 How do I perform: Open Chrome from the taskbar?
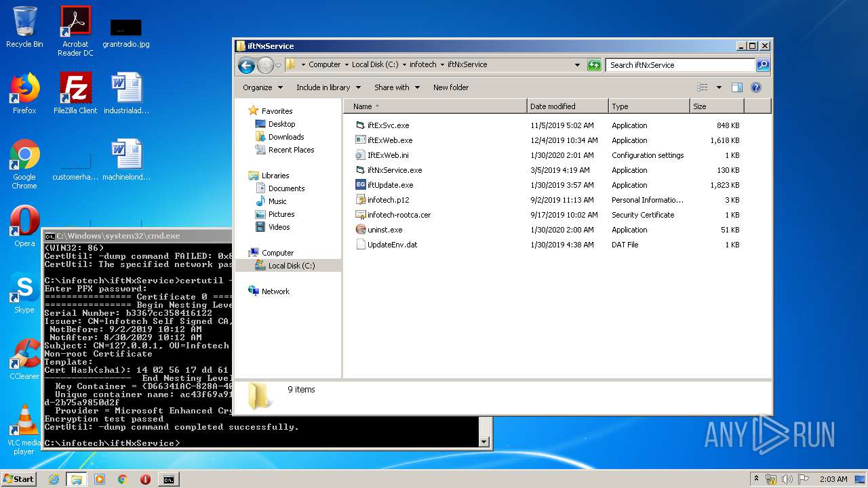click(x=123, y=479)
